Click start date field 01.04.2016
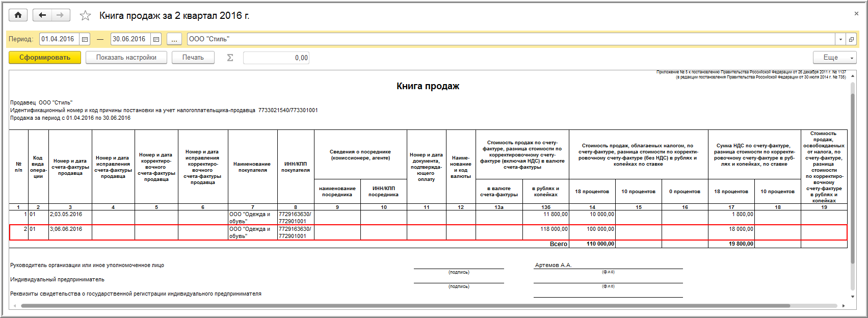The image size is (868, 318). pos(60,39)
